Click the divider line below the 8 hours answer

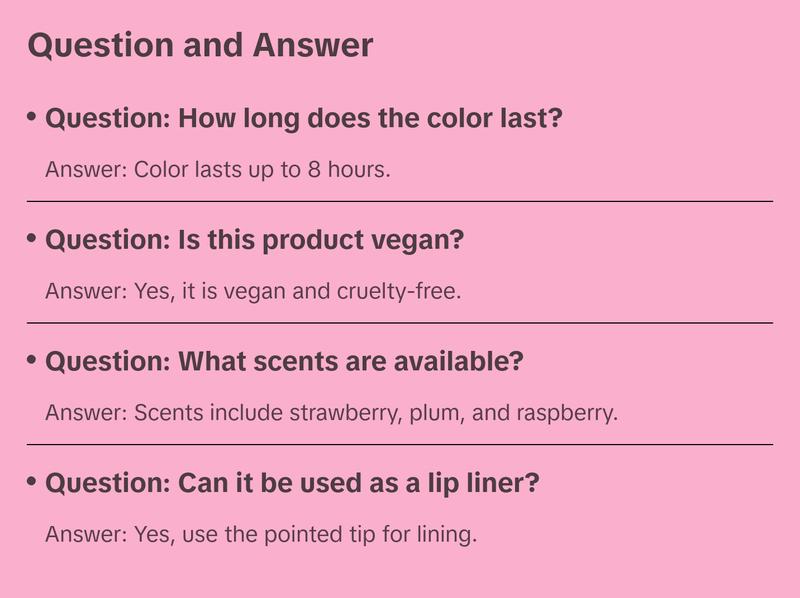click(x=400, y=201)
